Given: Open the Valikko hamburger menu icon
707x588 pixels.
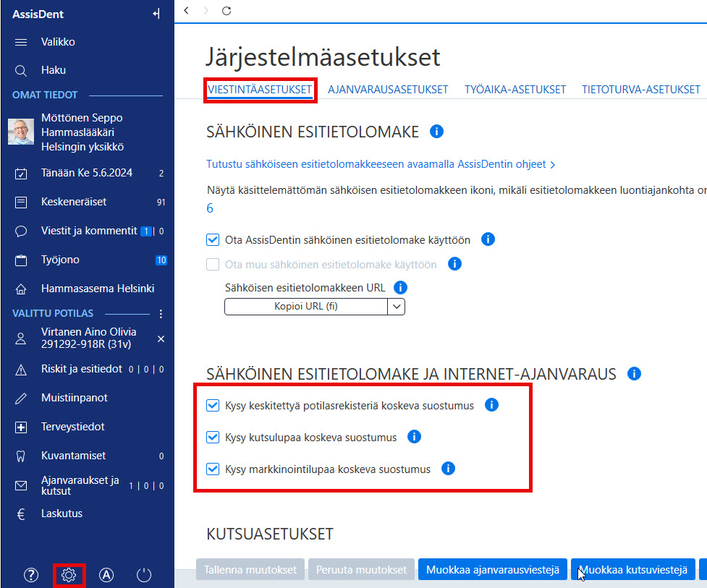Looking at the screenshot, I should point(21,43).
